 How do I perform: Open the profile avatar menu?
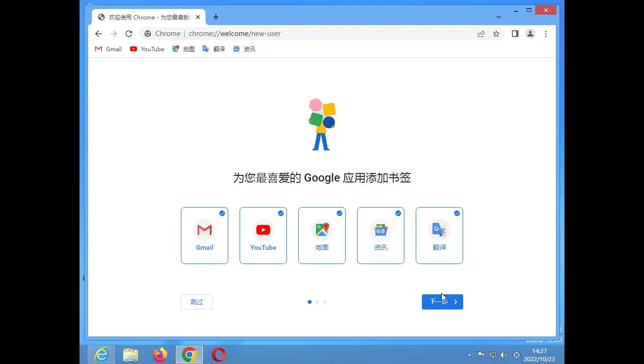530,34
